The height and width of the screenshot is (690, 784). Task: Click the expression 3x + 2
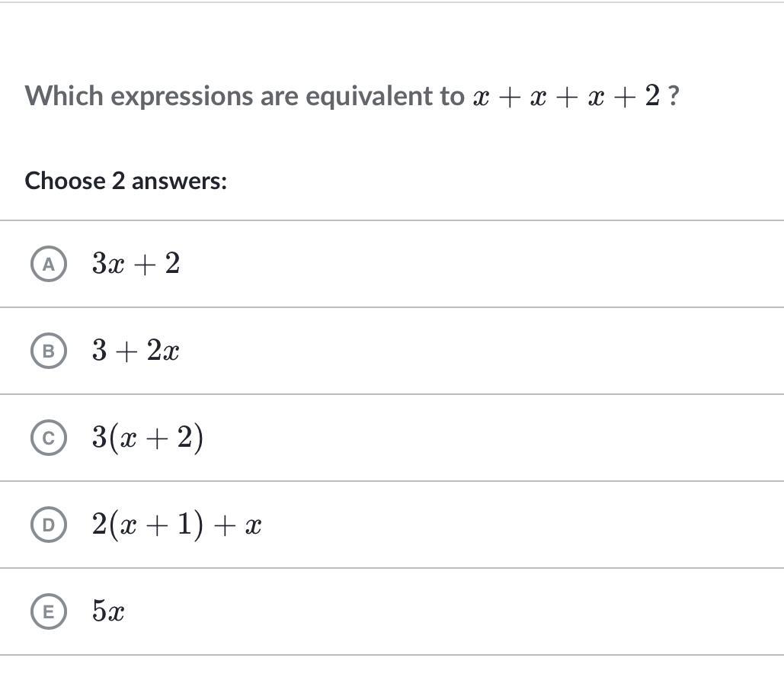point(136,263)
